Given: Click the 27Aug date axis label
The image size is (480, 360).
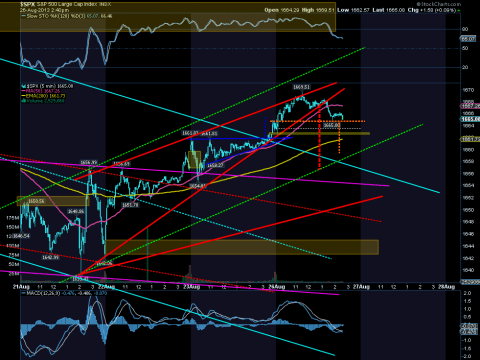Looking at the screenshot, I should coord(361,287).
